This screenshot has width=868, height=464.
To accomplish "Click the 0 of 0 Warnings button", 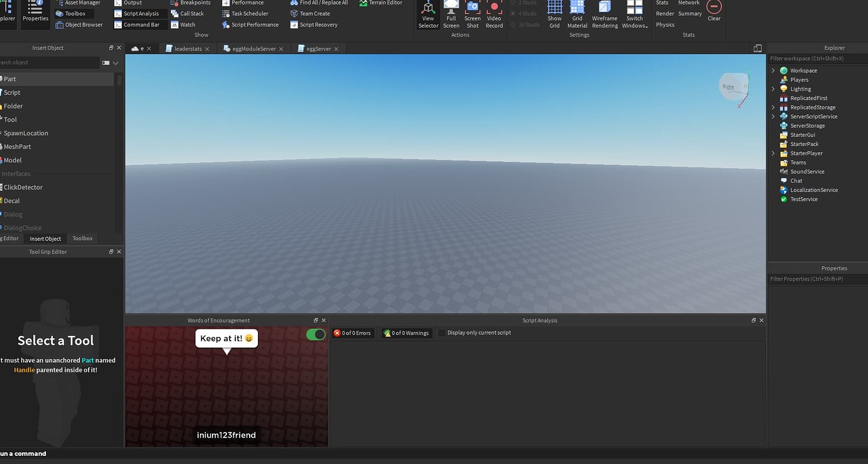I will [x=406, y=333].
